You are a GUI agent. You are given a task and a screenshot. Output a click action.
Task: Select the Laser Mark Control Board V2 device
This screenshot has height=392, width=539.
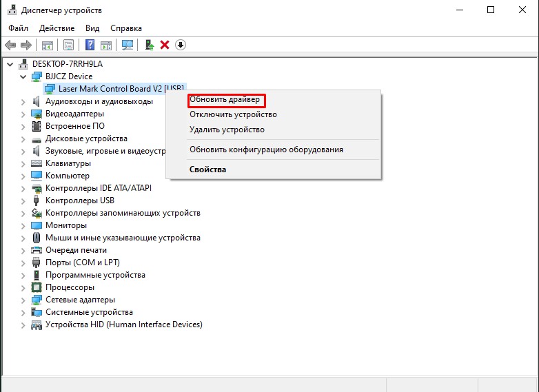121,89
